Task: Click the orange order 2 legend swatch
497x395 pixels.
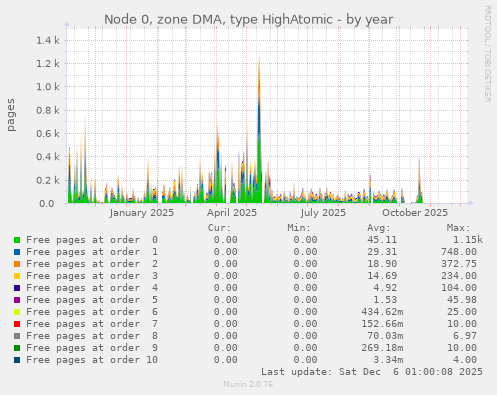Action: click(17, 264)
